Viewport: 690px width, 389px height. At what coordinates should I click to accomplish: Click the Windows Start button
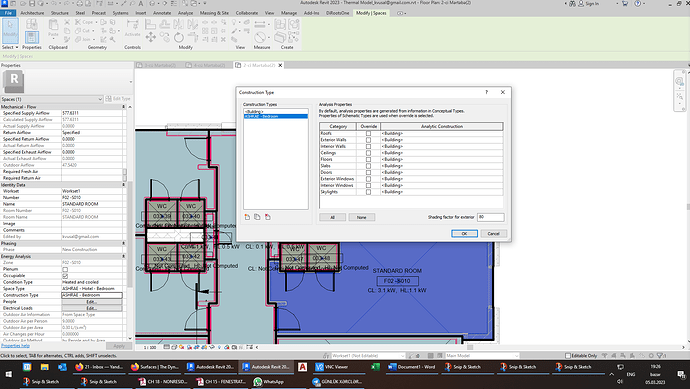pyautogui.click(x=8, y=374)
